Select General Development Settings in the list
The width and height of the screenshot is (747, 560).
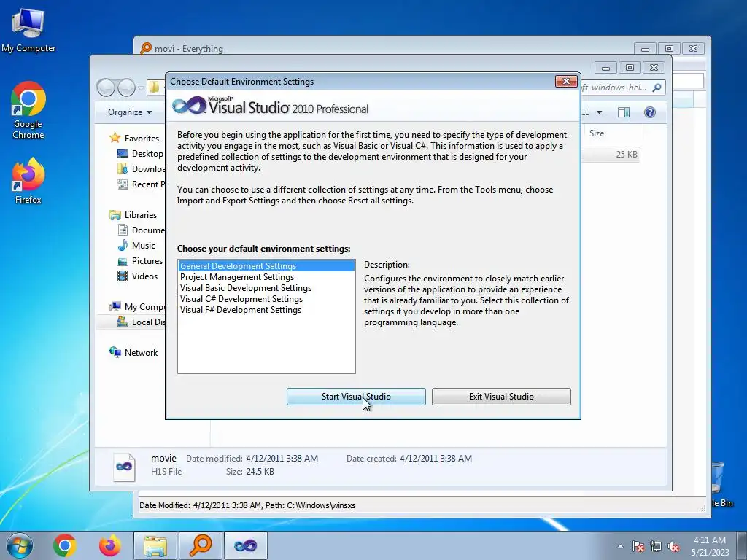(x=266, y=266)
